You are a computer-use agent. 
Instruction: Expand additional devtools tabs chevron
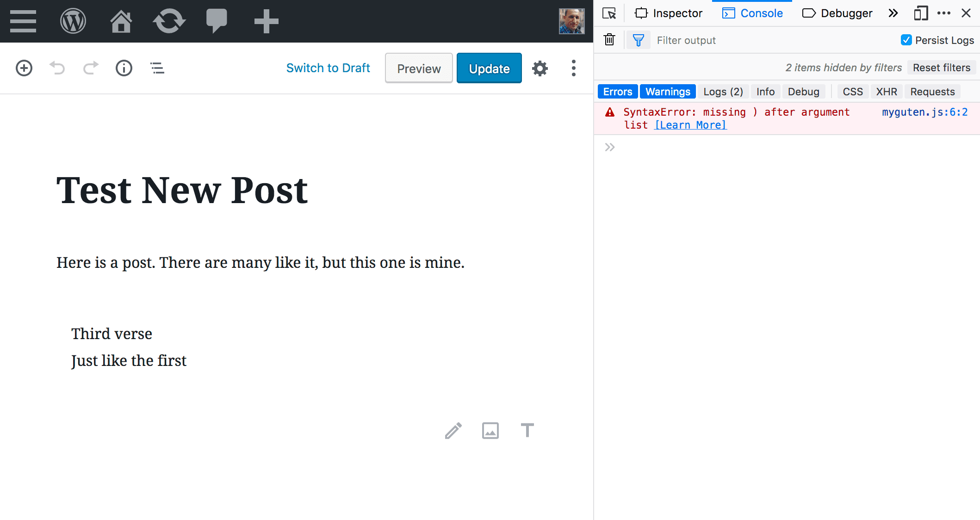(893, 13)
